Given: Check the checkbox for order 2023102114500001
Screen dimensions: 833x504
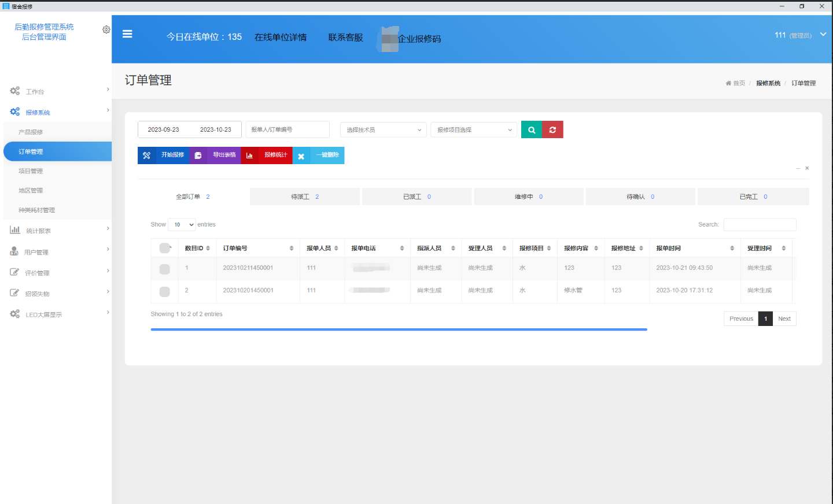Looking at the screenshot, I should point(164,268).
